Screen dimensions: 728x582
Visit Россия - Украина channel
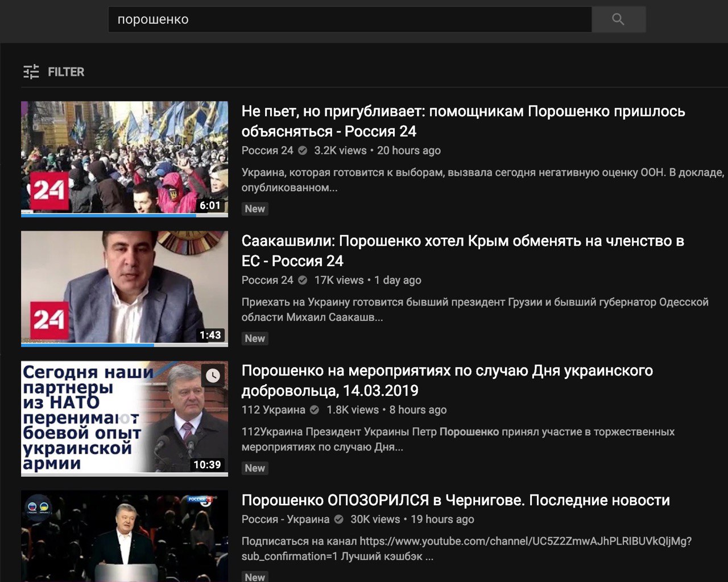pos(286,519)
